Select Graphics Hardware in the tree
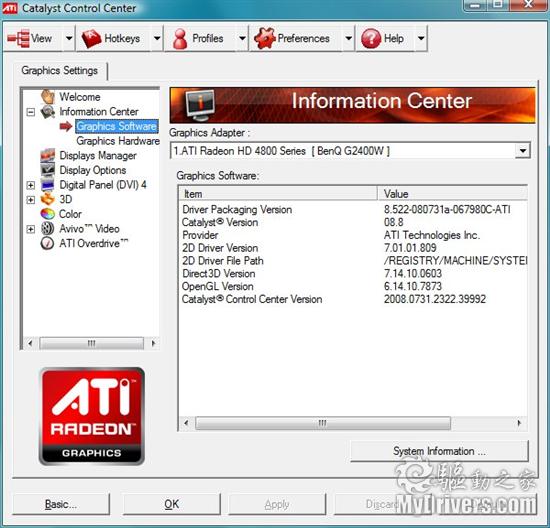 pos(118,141)
